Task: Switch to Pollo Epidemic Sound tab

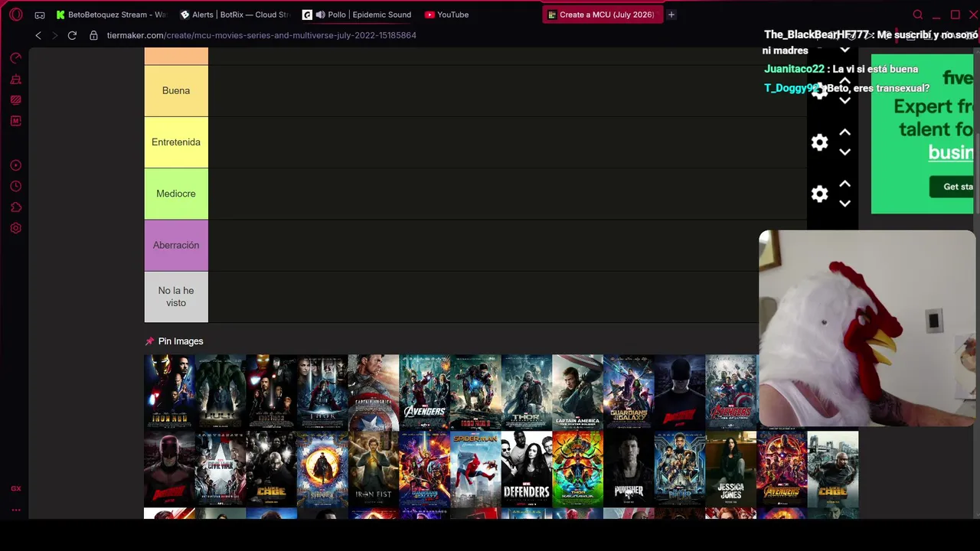Action: [358, 15]
